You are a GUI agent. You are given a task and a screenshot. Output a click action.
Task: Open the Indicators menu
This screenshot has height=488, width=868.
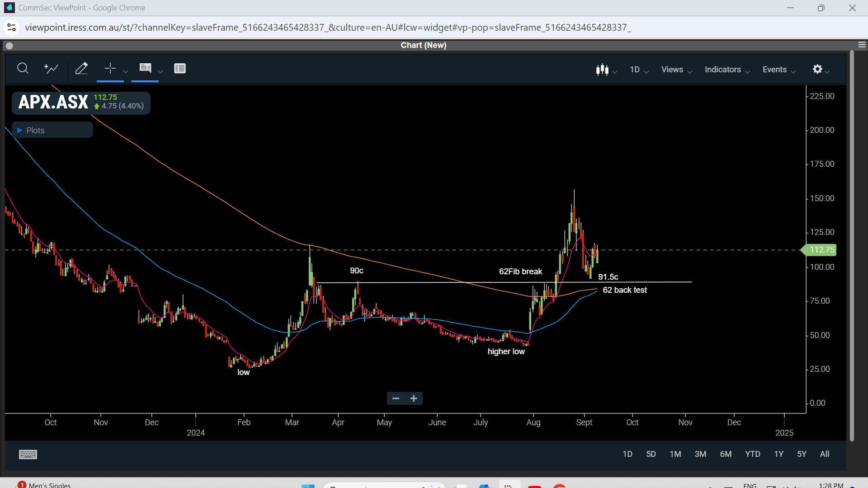(x=727, y=70)
